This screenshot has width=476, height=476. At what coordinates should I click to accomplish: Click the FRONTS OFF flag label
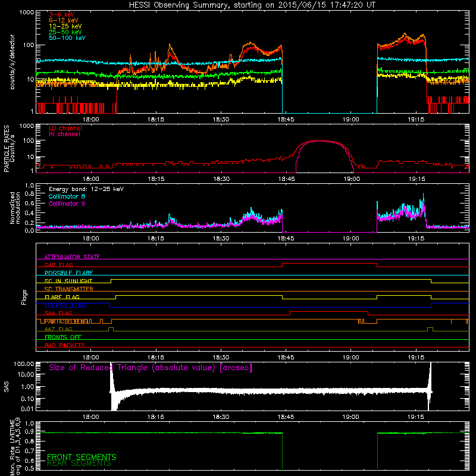63,337
